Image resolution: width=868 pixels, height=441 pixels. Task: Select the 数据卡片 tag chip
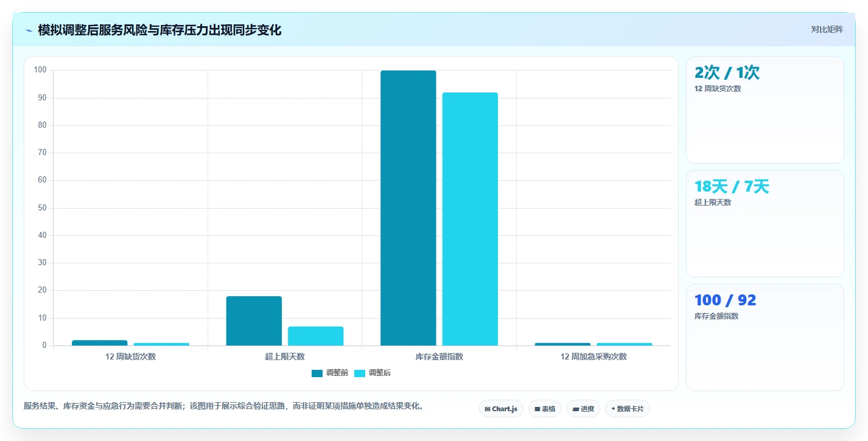click(627, 409)
